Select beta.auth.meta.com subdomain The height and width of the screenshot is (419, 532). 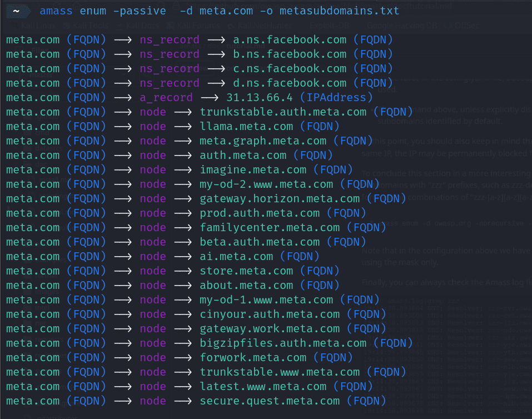pos(260,242)
